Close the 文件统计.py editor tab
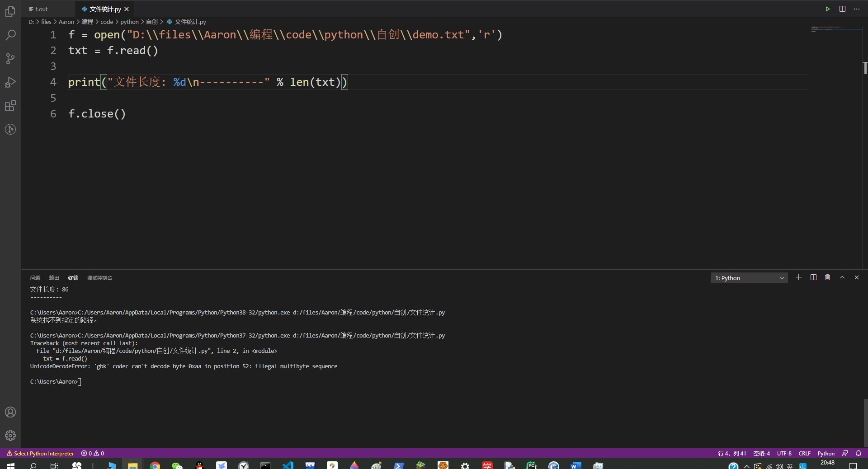Viewport: 868px width, 469px height. 127,9
